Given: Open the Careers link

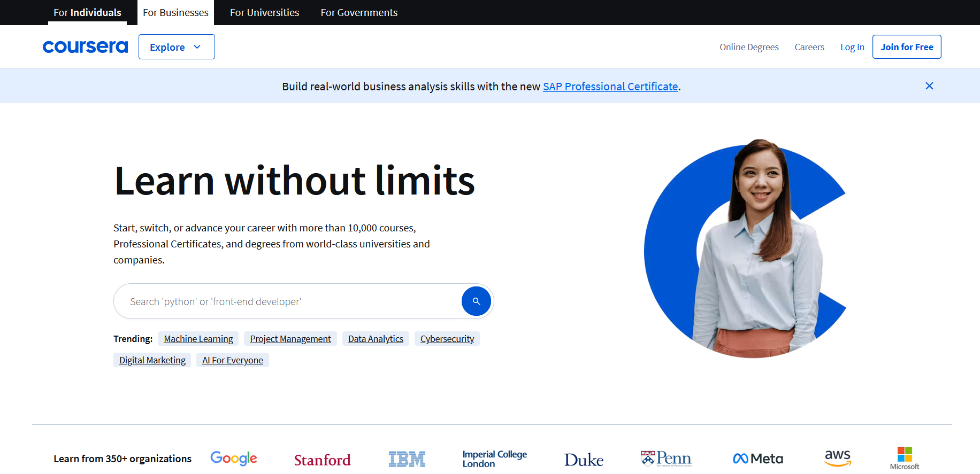Looking at the screenshot, I should point(809,47).
